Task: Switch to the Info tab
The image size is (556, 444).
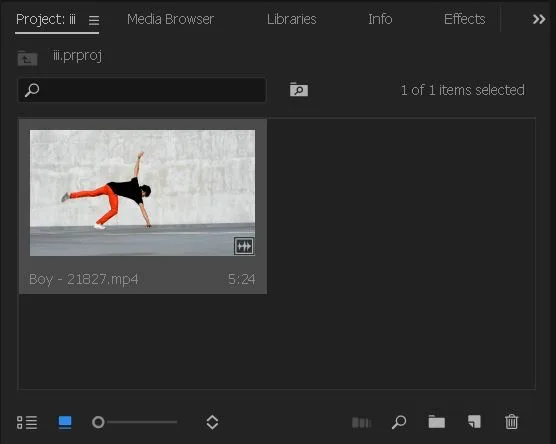Action: pos(380,19)
